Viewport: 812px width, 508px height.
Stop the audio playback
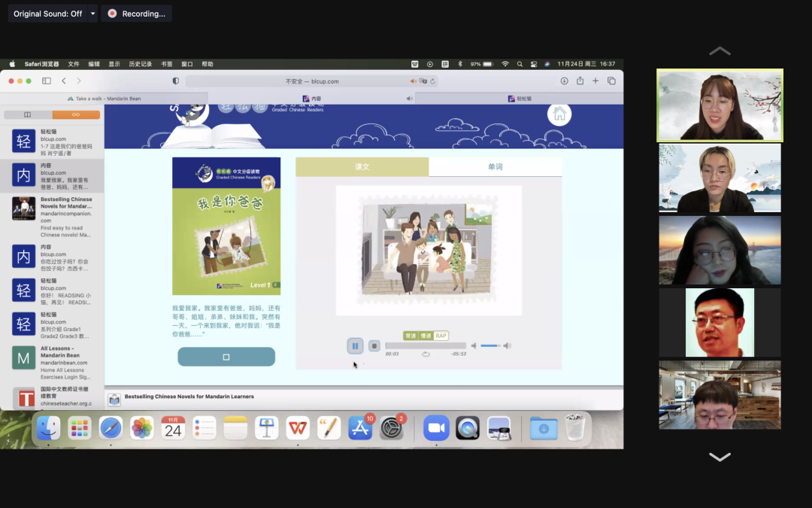point(374,345)
